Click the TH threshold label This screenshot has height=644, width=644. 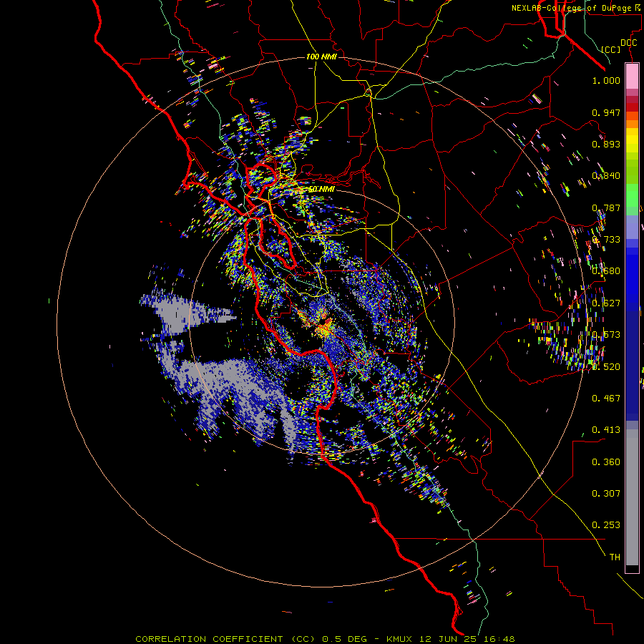(x=615, y=557)
